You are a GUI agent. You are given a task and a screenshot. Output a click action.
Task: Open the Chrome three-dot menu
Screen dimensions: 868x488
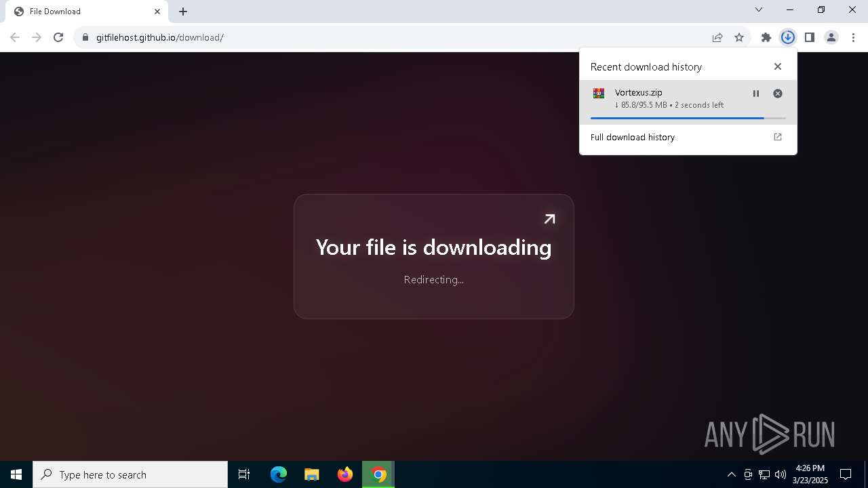(853, 37)
